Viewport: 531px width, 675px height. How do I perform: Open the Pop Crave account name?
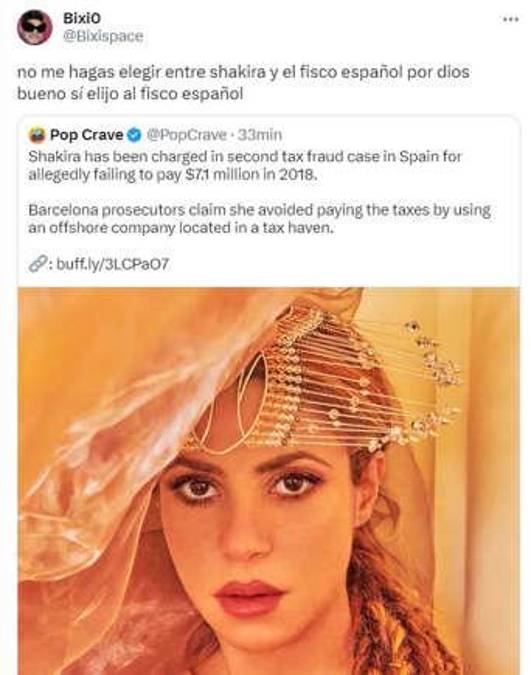tap(87, 135)
